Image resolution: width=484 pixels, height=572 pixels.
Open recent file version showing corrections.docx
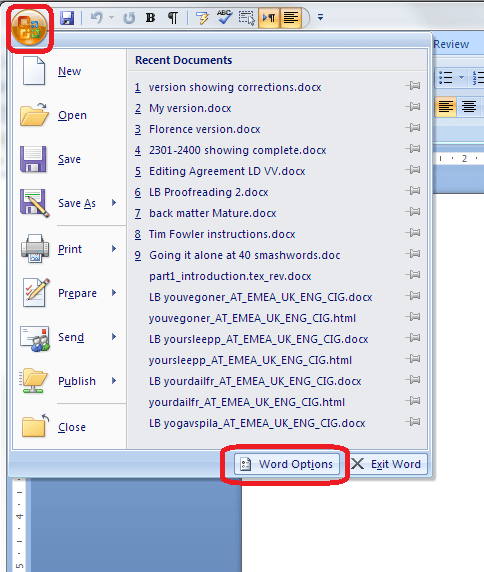(x=235, y=88)
